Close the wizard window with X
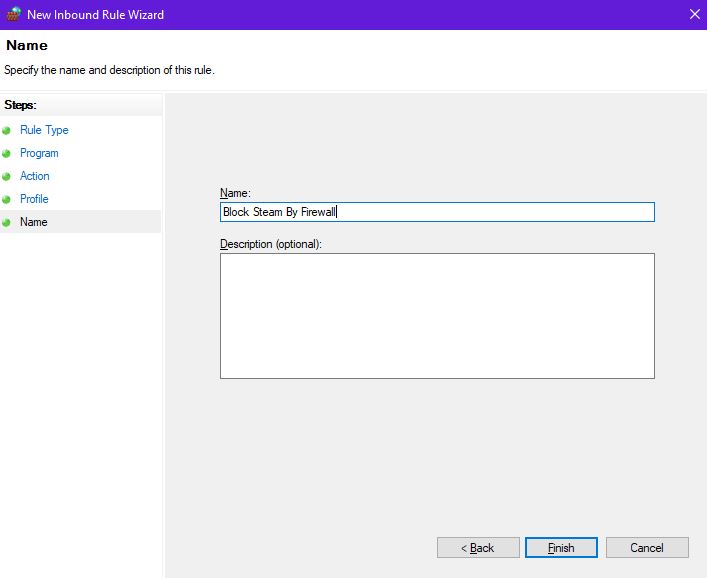 click(695, 14)
